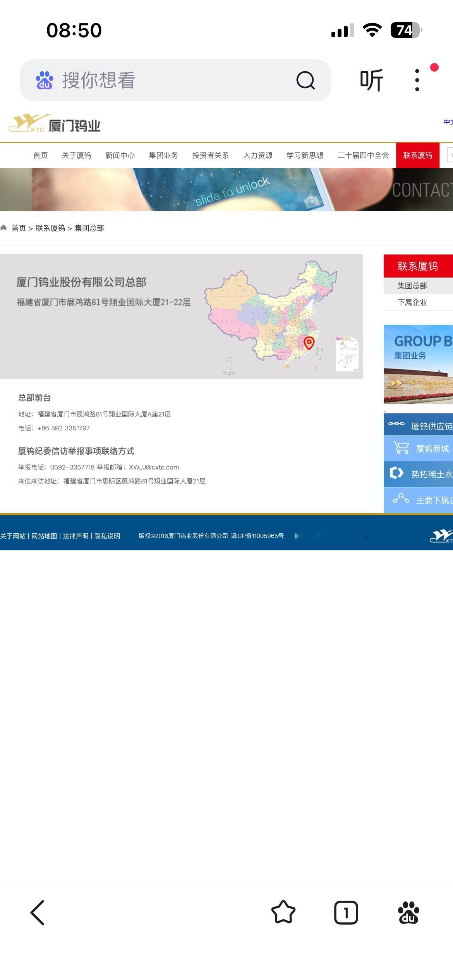
Task: Click 首页 in breadcrumb
Action: [x=19, y=228]
